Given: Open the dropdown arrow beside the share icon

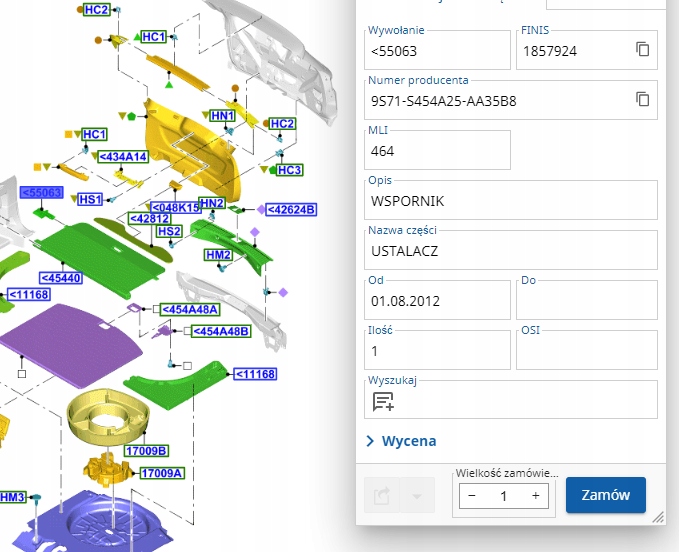Looking at the screenshot, I should (x=417, y=495).
